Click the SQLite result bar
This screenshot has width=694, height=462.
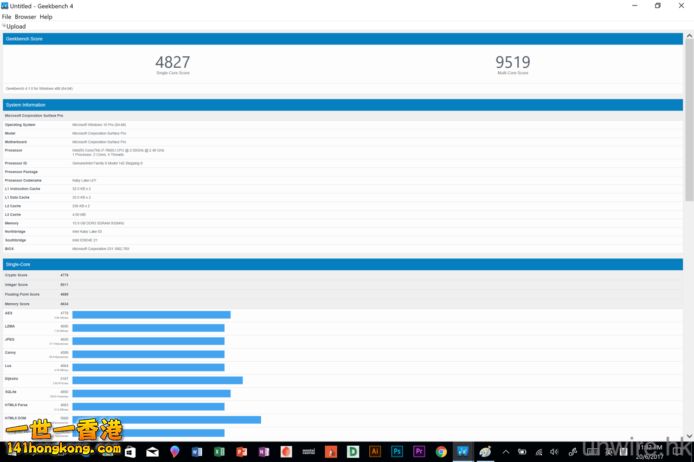pyautogui.click(x=151, y=393)
